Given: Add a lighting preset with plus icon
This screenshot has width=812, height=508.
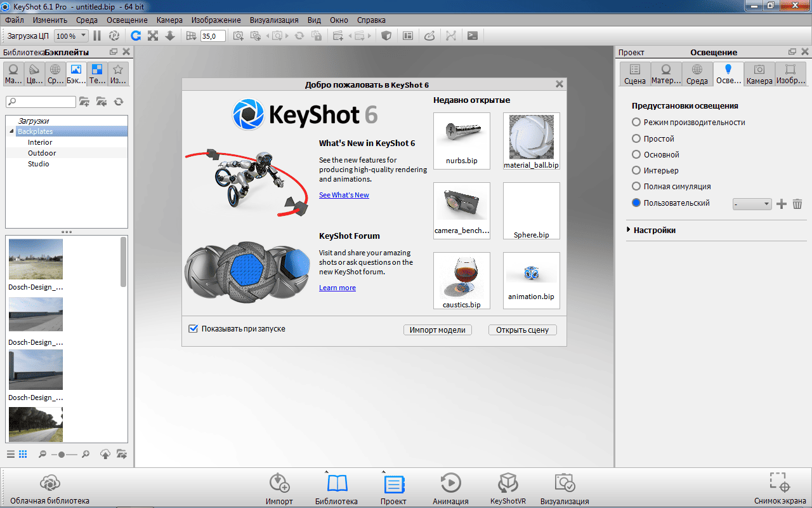Looking at the screenshot, I should coord(782,204).
